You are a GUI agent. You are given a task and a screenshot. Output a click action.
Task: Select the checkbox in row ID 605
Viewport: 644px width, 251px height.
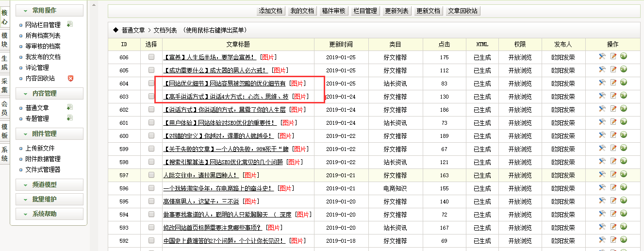point(151,70)
